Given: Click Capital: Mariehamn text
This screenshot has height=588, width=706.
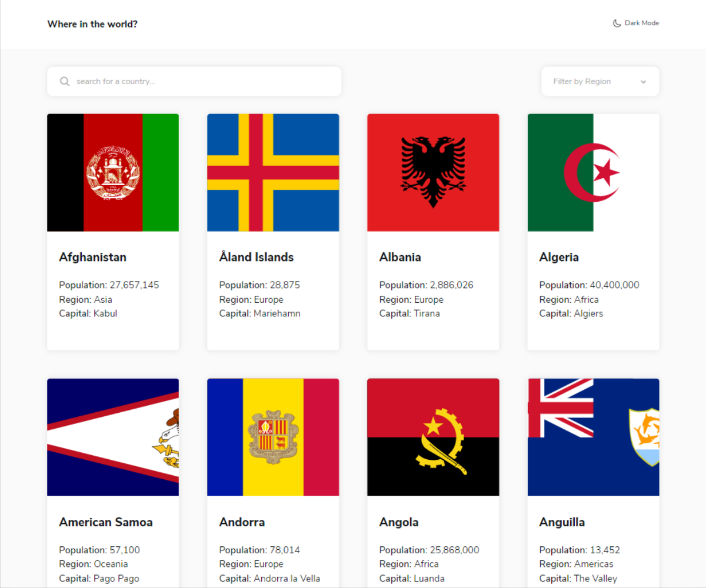Looking at the screenshot, I should (x=260, y=313).
